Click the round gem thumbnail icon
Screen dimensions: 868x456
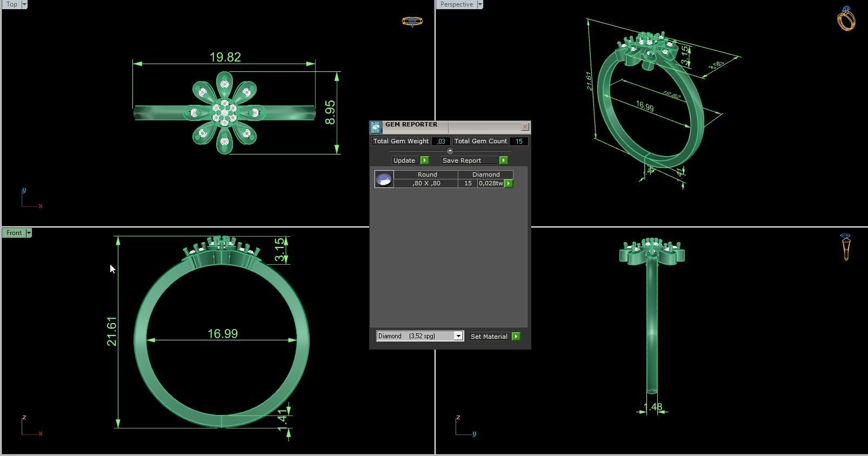click(384, 179)
